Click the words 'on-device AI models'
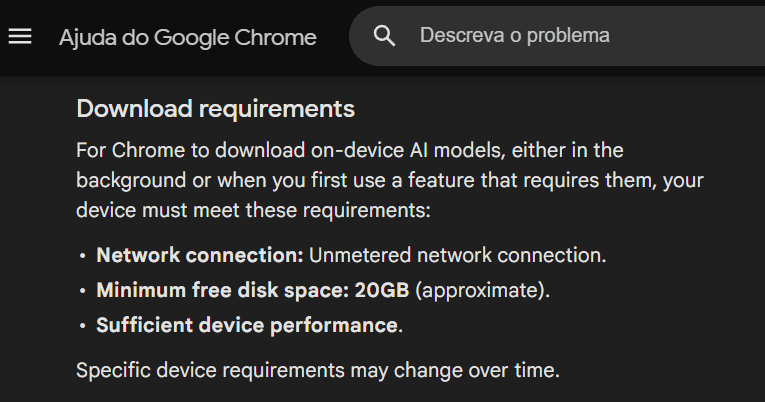The image size is (765, 402). pos(408,150)
